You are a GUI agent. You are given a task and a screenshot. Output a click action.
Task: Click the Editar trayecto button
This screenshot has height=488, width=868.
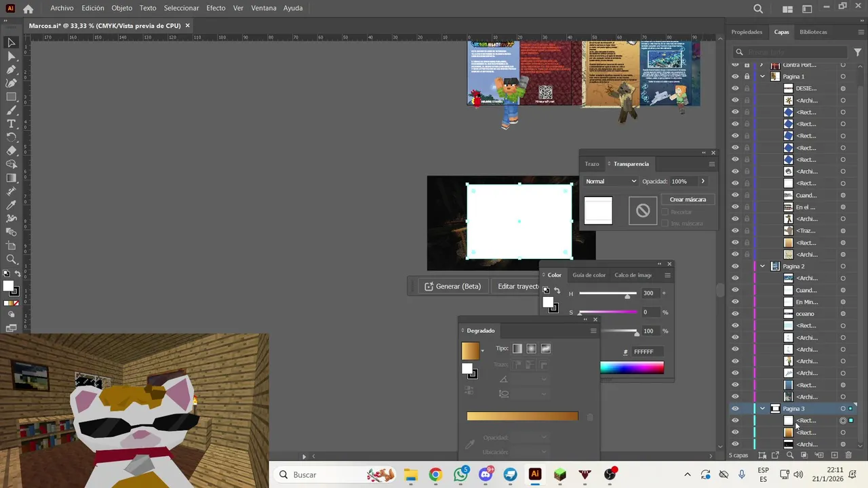(x=517, y=286)
